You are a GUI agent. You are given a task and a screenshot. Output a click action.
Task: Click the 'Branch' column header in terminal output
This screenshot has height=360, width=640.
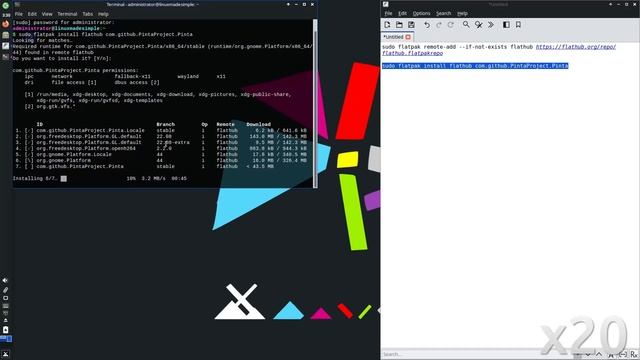point(165,124)
